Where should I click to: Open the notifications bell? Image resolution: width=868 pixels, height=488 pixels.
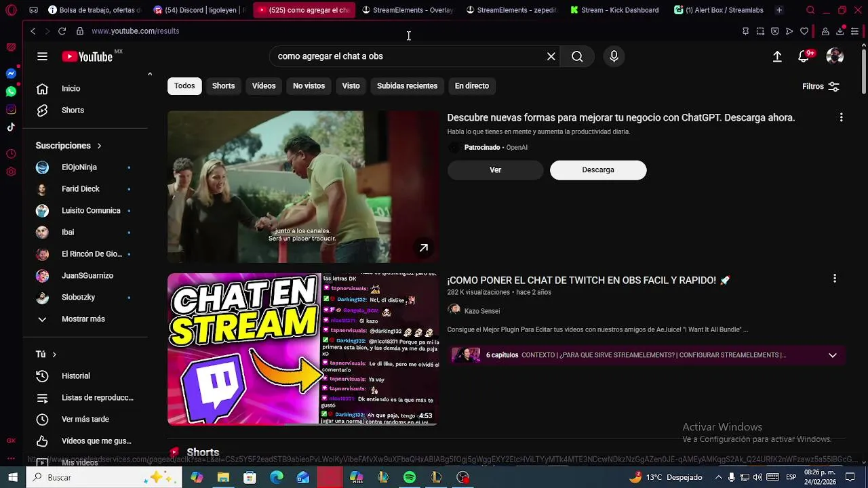pos(804,56)
